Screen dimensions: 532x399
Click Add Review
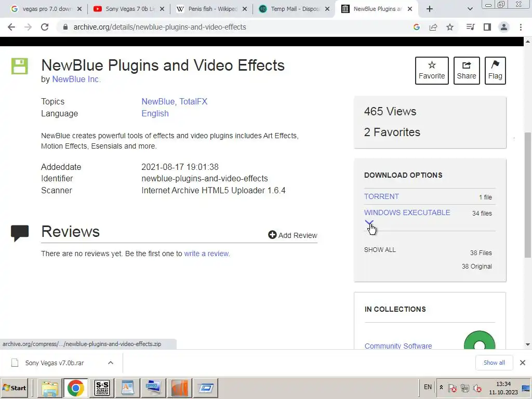click(x=292, y=235)
